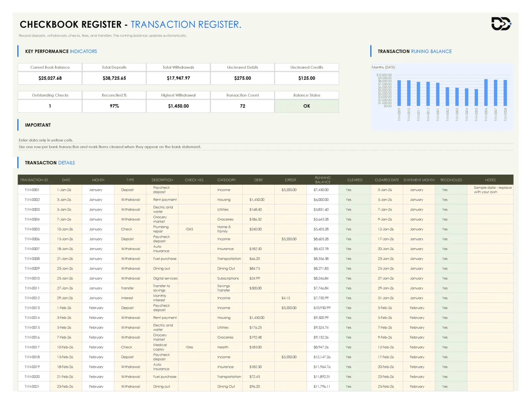This screenshot has height=411, width=532.
Task: Click check number 1045 cell
Action: pyautogui.click(x=194, y=229)
